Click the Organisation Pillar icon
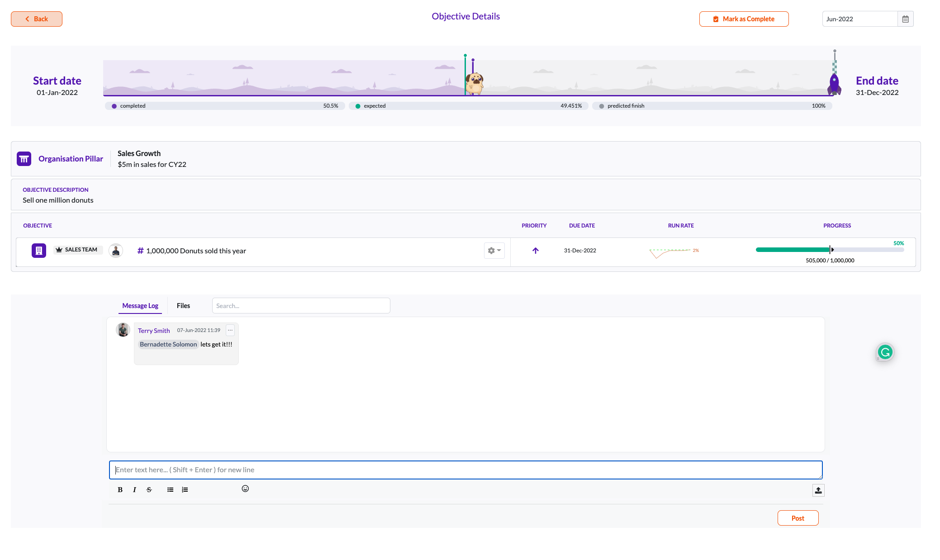 (x=24, y=159)
